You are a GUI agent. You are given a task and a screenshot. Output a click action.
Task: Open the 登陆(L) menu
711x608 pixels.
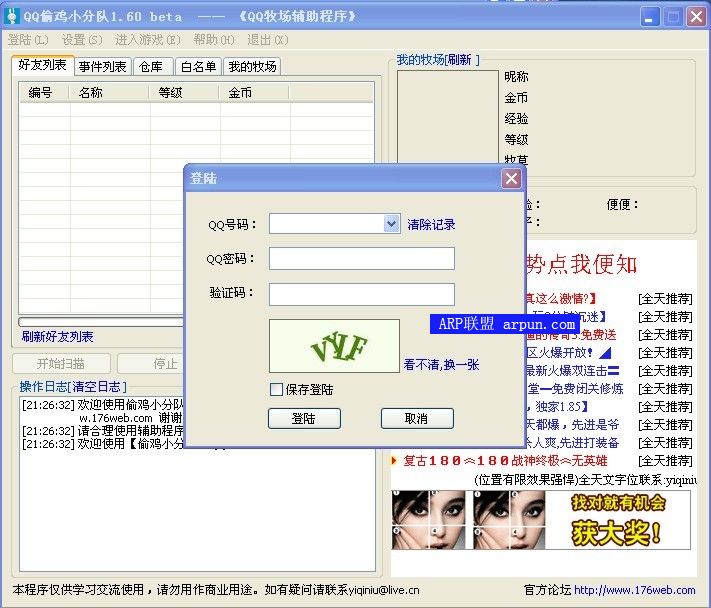(x=28, y=40)
